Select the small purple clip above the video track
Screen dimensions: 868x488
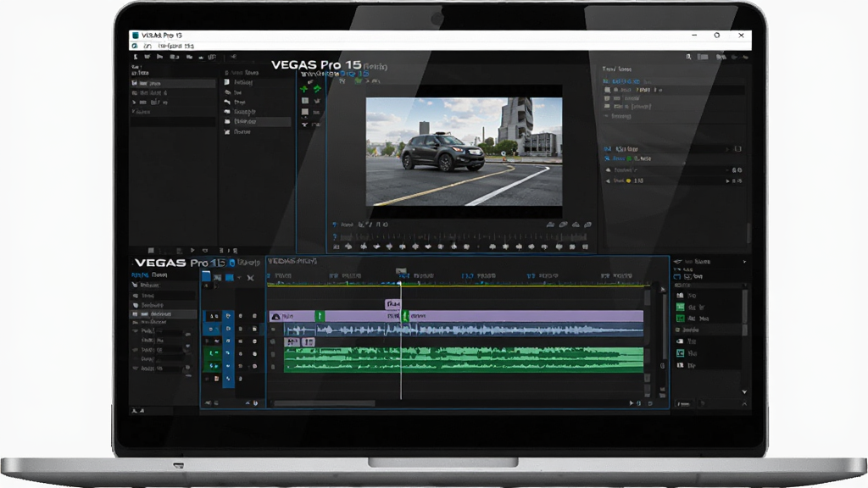click(x=392, y=304)
